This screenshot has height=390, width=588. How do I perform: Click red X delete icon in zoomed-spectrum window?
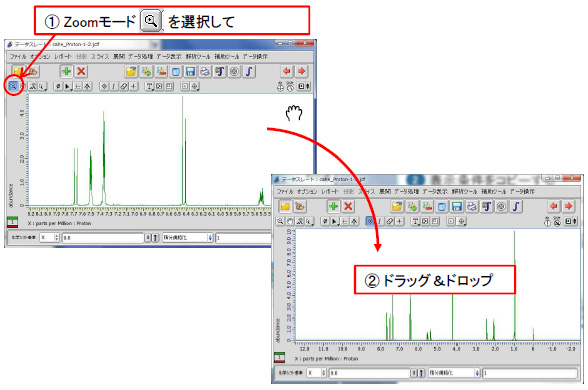(x=81, y=71)
